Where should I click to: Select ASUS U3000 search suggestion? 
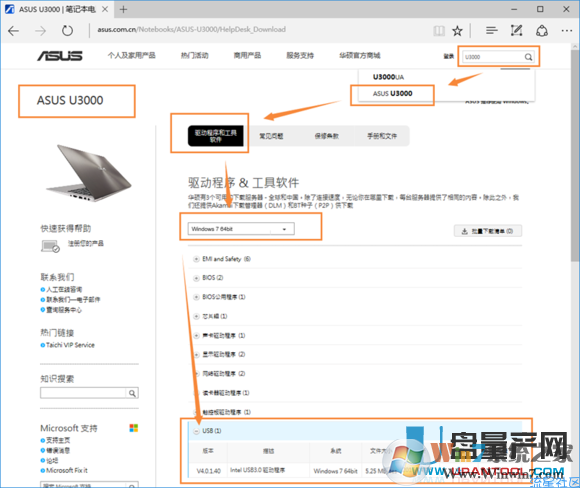tap(392, 94)
